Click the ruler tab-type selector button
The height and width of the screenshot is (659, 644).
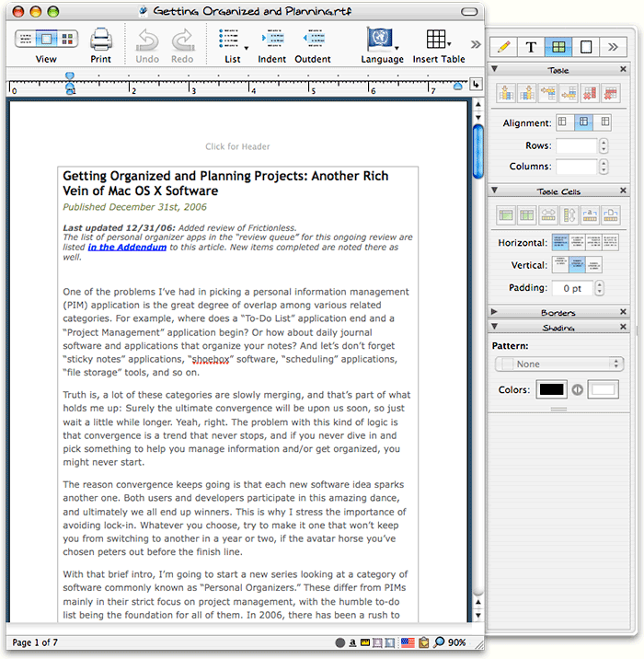point(476,85)
